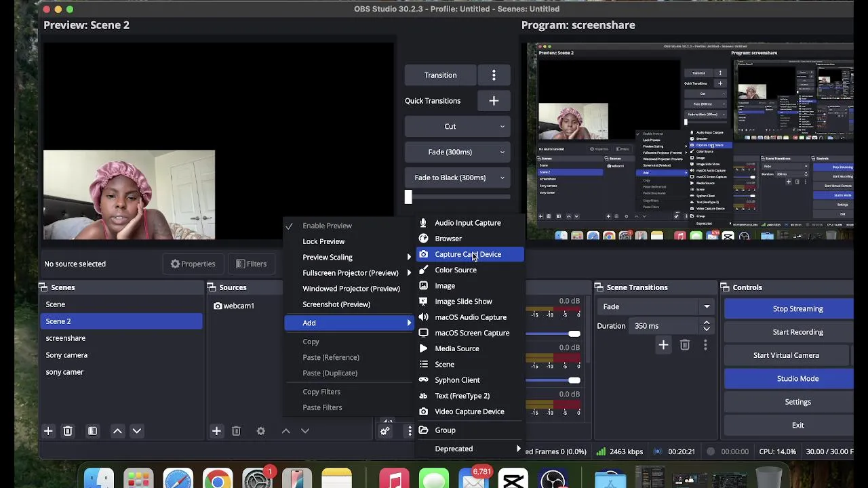Click the Transition button
The height and width of the screenshot is (488, 868).
click(x=441, y=75)
